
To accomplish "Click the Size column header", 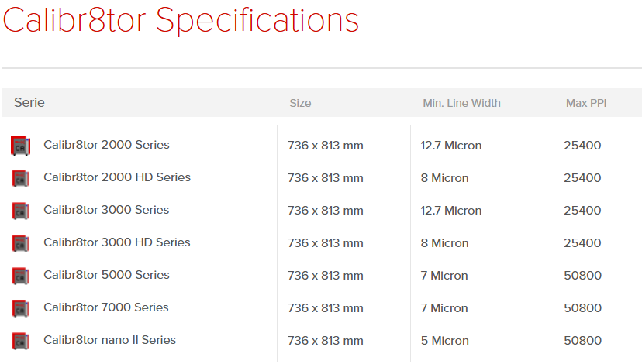I will click(300, 103).
